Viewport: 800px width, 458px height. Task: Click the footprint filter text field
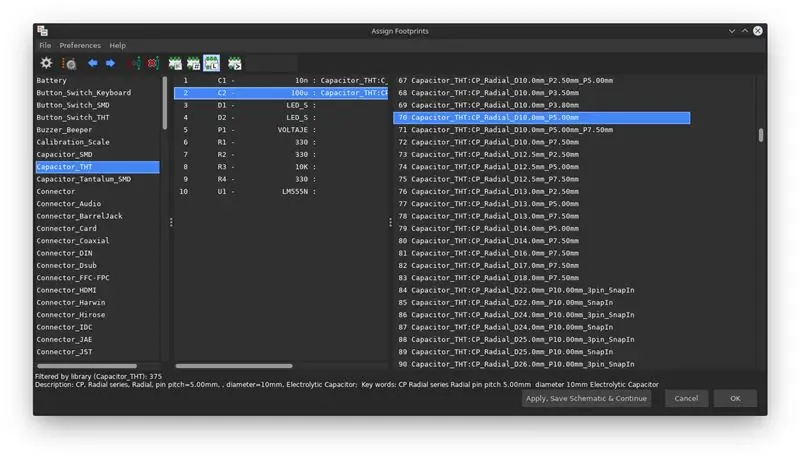pyautogui.click(x=271, y=63)
